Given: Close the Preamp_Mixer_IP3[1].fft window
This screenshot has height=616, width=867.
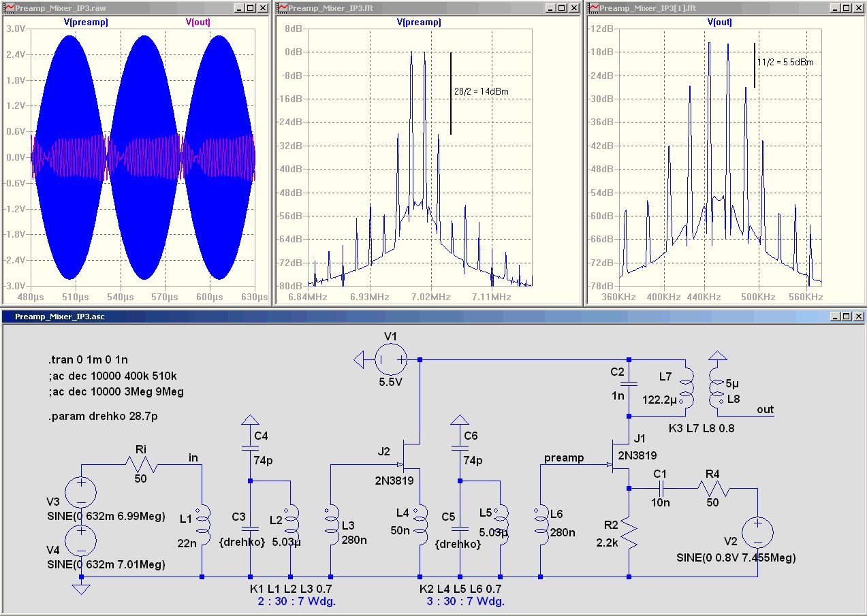Looking at the screenshot, I should (857, 8).
